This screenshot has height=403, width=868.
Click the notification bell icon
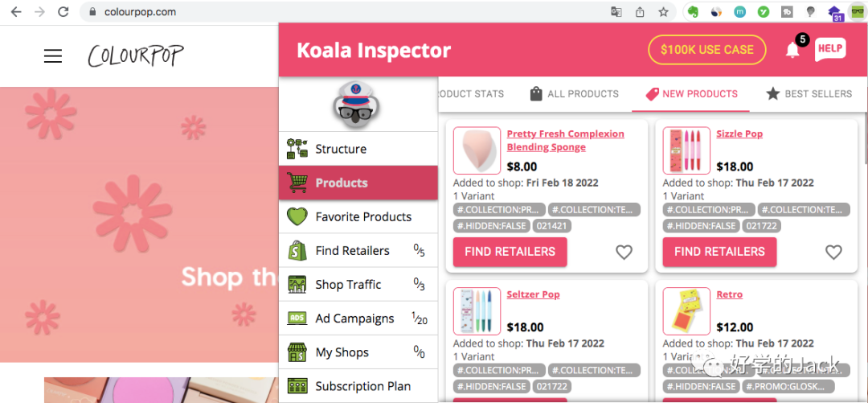(x=792, y=50)
